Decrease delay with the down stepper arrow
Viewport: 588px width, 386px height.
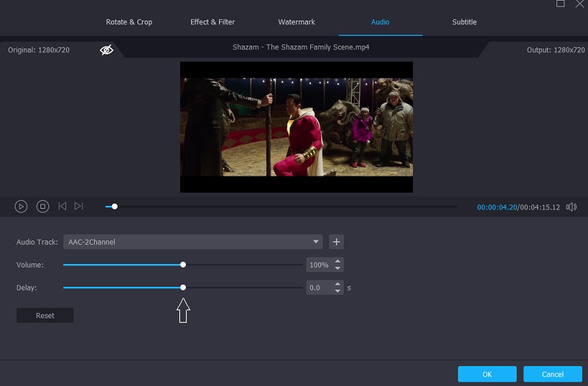coord(337,291)
